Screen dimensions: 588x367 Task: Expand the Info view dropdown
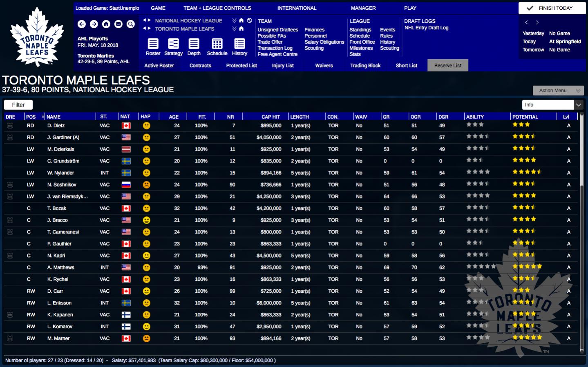click(x=579, y=105)
